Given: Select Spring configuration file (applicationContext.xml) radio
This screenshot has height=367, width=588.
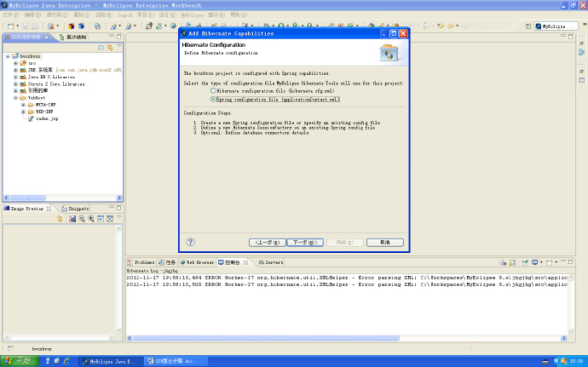Looking at the screenshot, I should click(x=213, y=100).
